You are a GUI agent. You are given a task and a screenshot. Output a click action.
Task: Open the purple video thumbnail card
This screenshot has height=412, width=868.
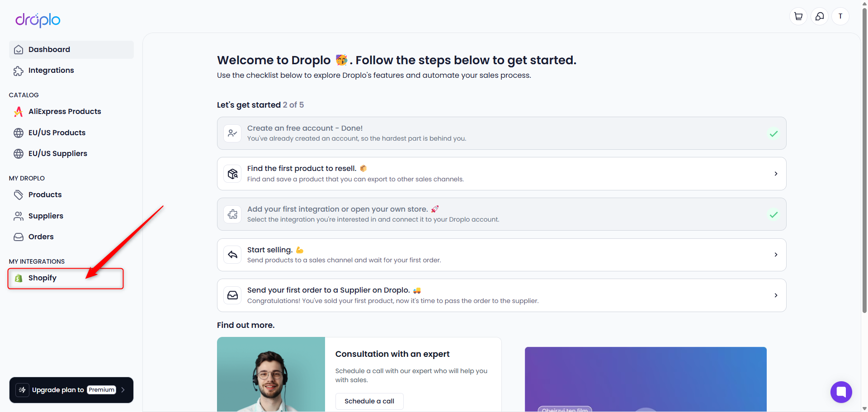click(646, 379)
